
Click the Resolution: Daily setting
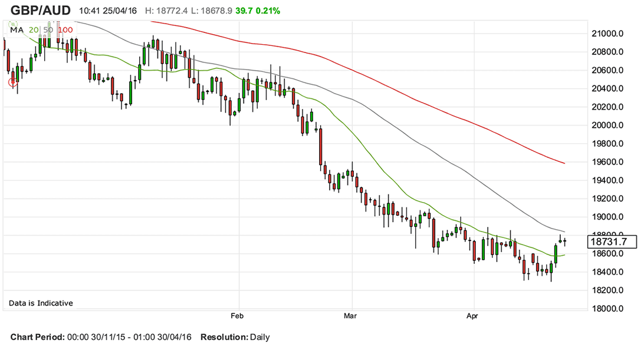coord(235,338)
